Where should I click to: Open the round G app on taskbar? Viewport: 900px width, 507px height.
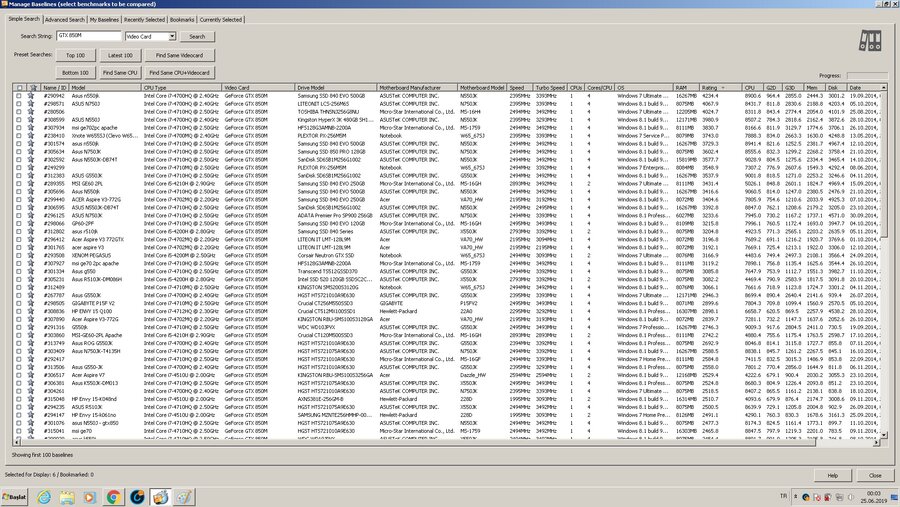(137, 497)
